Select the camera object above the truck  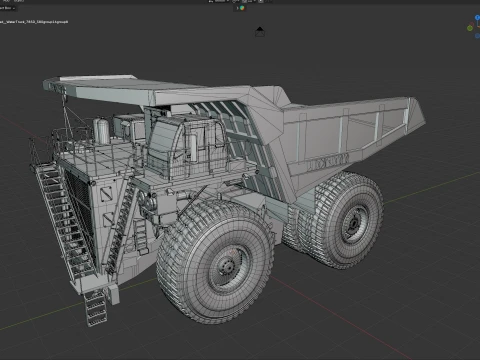click(x=260, y=32)
